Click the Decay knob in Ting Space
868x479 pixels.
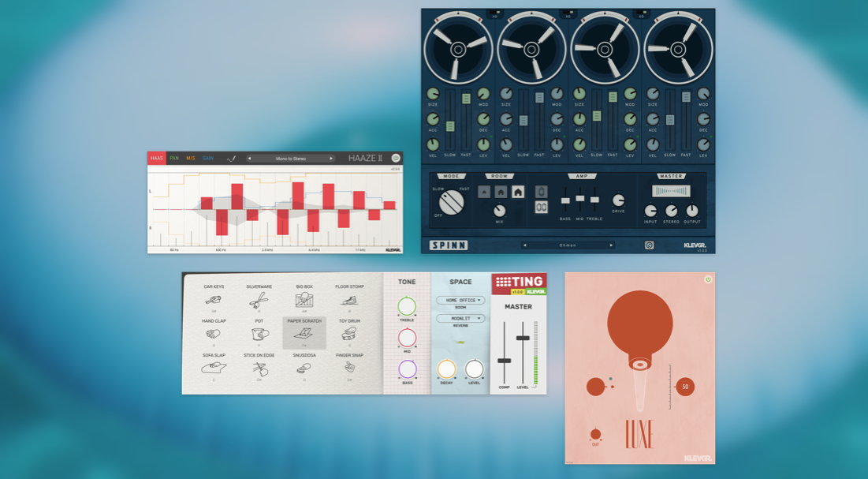point(446,369)
